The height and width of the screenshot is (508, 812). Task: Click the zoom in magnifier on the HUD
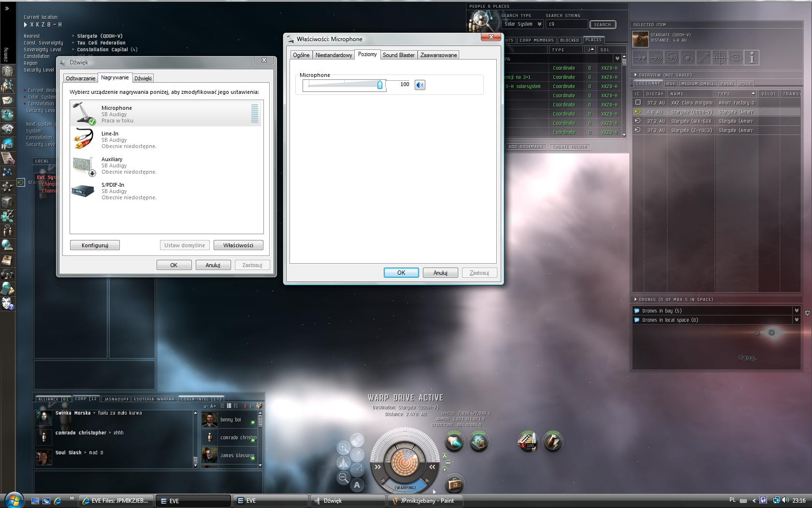point(343,448)
